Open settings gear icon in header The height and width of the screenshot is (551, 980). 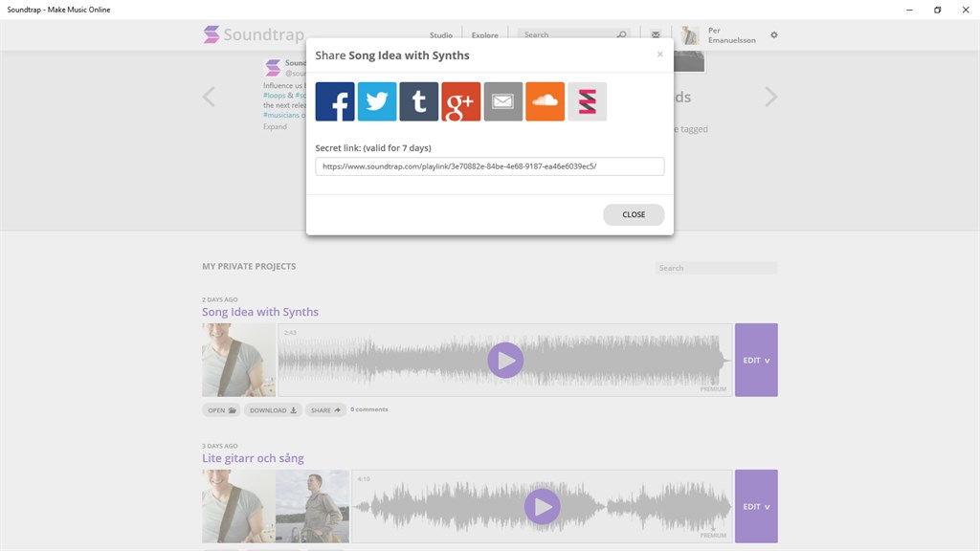click(773, 35)
